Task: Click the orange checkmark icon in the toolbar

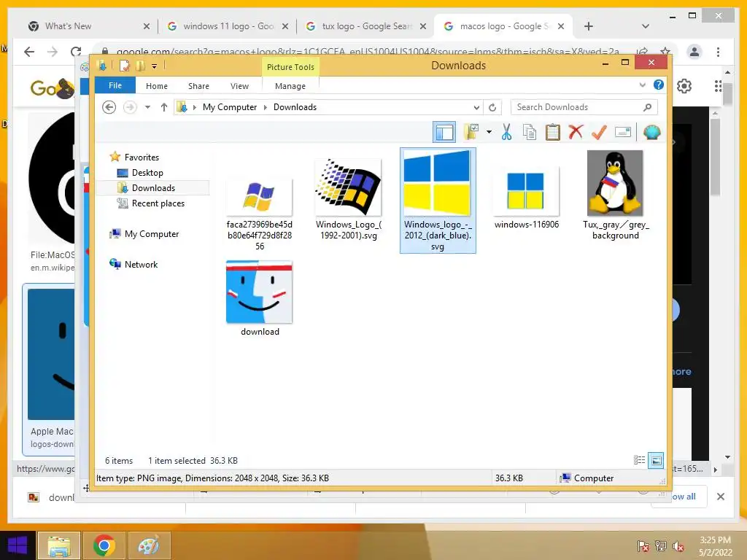Action: tap(599, 132)
